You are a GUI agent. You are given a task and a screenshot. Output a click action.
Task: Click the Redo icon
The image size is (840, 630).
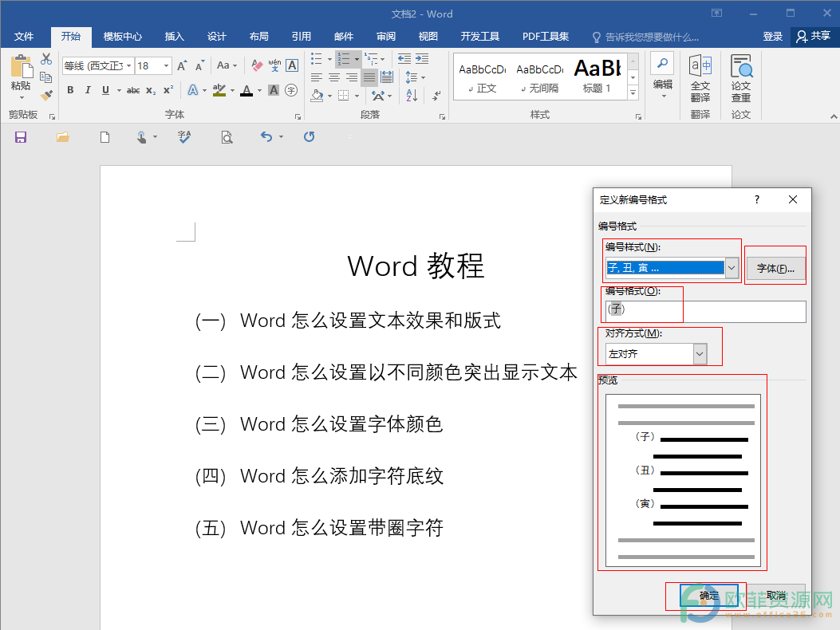(309, 136)
